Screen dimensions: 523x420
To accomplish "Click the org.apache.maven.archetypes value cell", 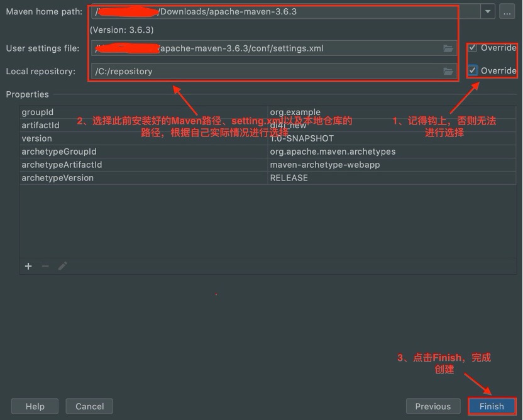I will pyautogui.click(x=392, y=152).
